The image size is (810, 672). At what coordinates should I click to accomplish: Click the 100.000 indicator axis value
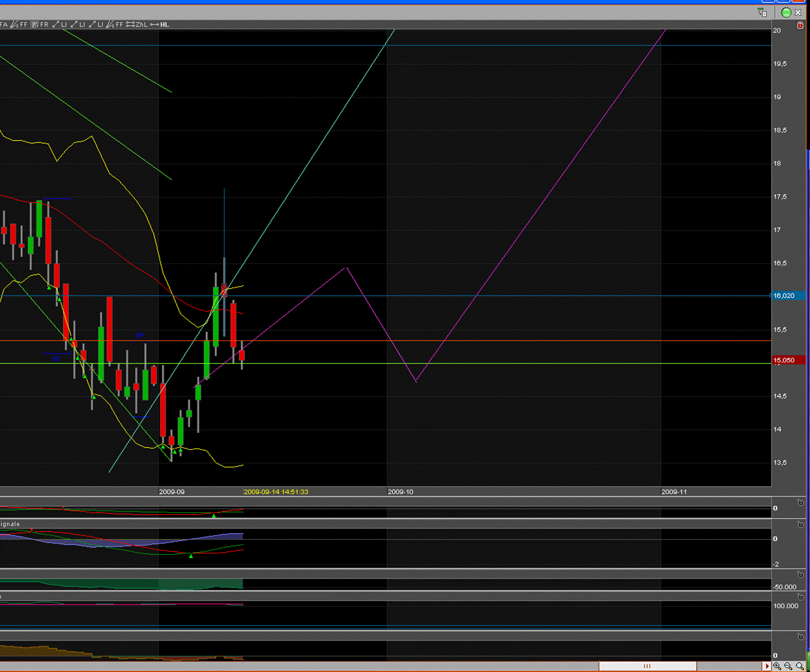click(x=786, y=606)
